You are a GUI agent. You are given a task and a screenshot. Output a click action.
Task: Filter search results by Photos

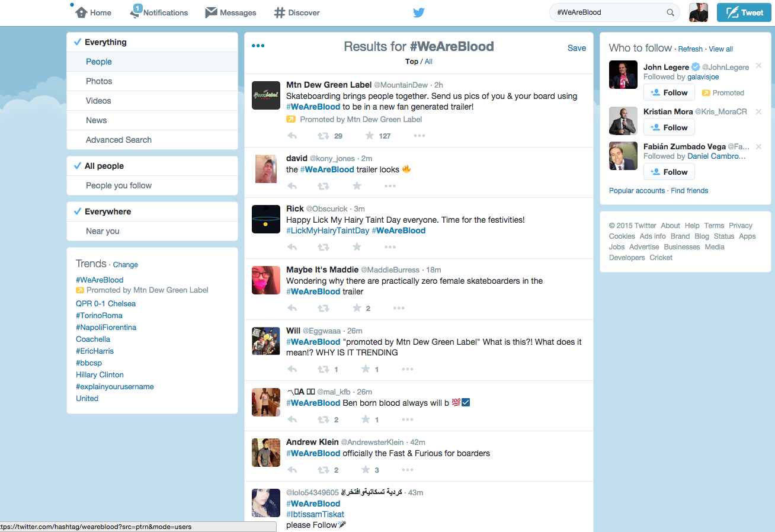click(x=152, y=81)
